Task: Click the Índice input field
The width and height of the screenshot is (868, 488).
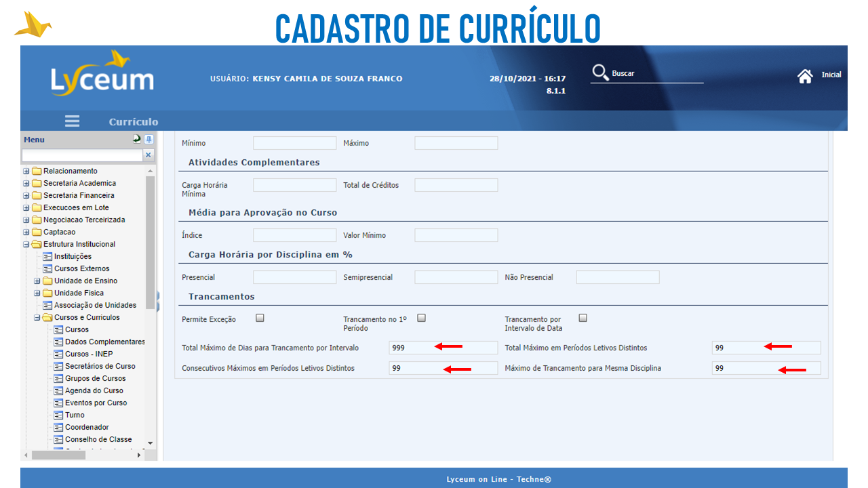Action: coord(294,235)
